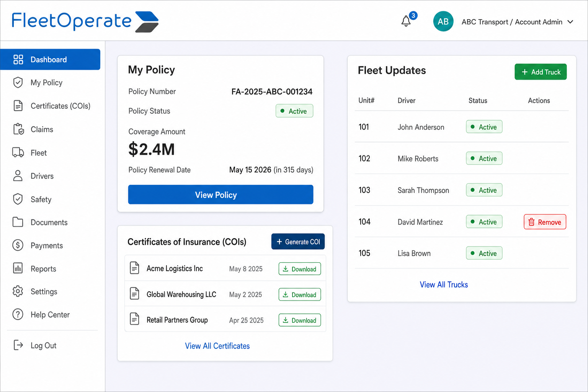Click the Unit# column header
Image resolution: width=588 pixels, height=392 pixels.
tap(366, 100)
